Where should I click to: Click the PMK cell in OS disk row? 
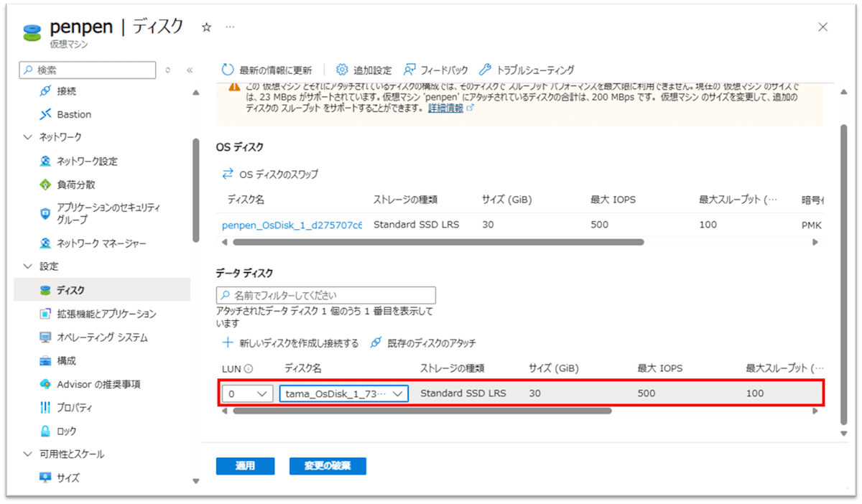click(x=812, y=225)
